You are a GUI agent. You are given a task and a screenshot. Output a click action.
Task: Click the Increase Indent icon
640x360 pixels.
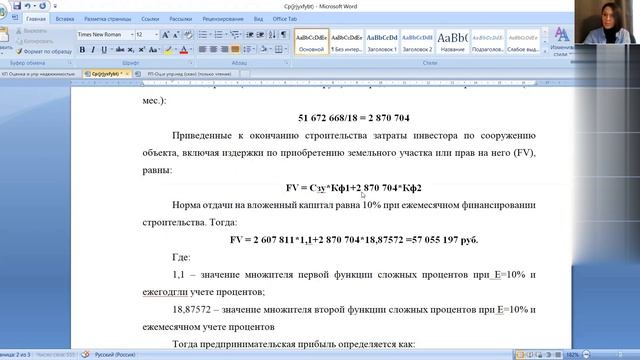pyautogui.click(x=260, y=35)
